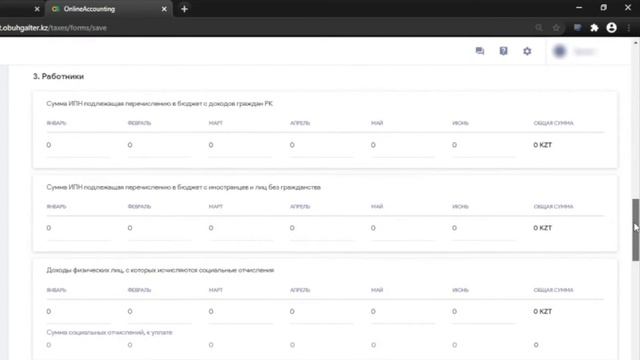Edit March income field for social contributions

coord(240,312)
